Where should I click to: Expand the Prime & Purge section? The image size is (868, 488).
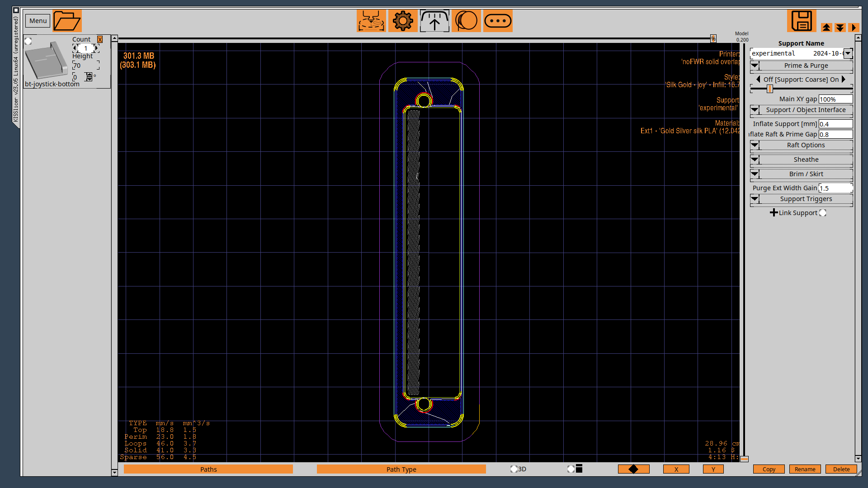pos(801,66)
